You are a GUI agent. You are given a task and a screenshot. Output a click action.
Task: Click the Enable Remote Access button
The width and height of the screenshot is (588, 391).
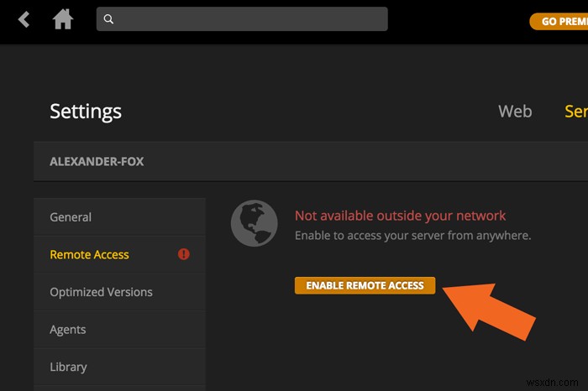365,285
